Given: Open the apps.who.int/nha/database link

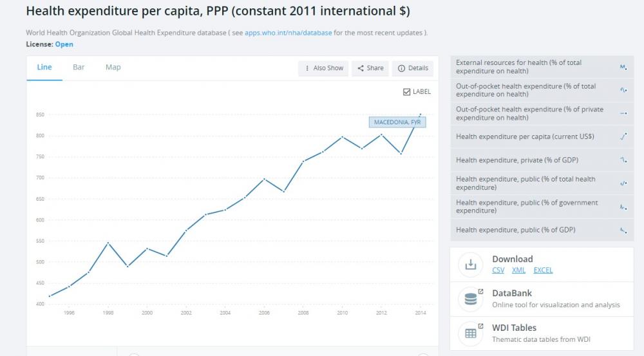Looking at the screenshot, I should pyautogui.click(x=288, y=32).
